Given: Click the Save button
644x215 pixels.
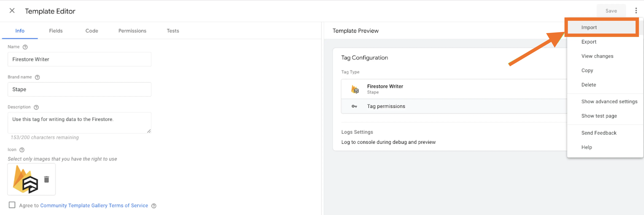Looking at the screenshot, I should pyautogui.click(x=611, y=11).
